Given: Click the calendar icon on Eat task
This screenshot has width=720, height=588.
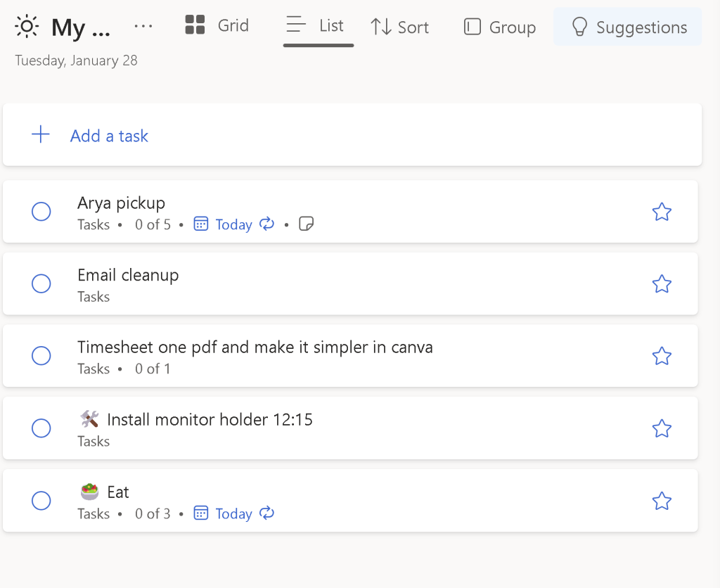Looking at the screenshot, I should tap(200, 513).
